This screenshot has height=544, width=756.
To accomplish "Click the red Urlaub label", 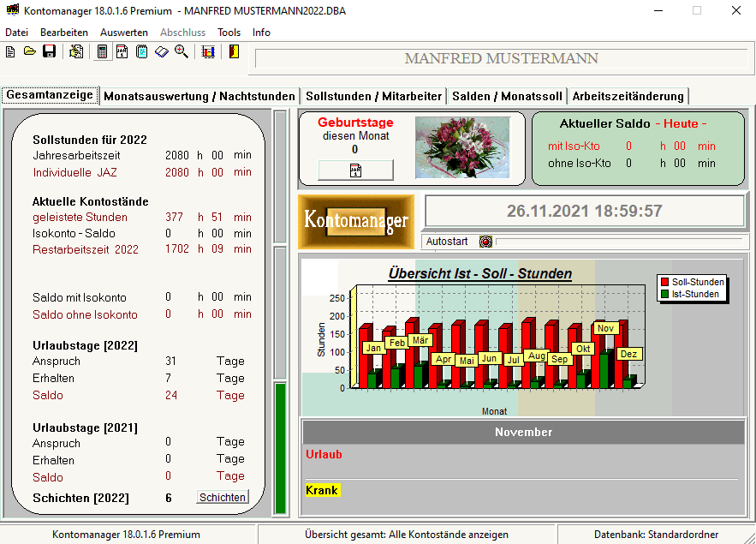I will click(324, 454).
